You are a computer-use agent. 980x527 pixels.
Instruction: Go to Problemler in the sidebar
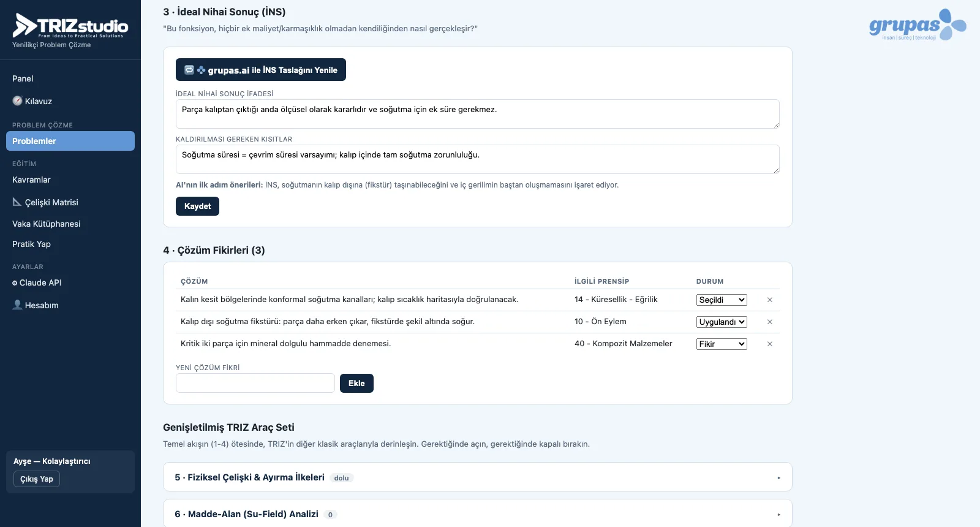70,141
